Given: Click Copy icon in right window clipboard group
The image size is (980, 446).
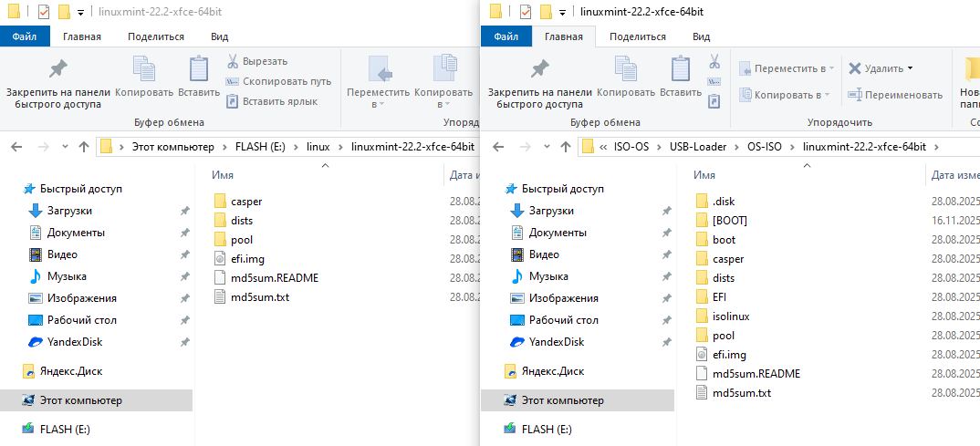Looking at the screenshot, I should point(626,77).
